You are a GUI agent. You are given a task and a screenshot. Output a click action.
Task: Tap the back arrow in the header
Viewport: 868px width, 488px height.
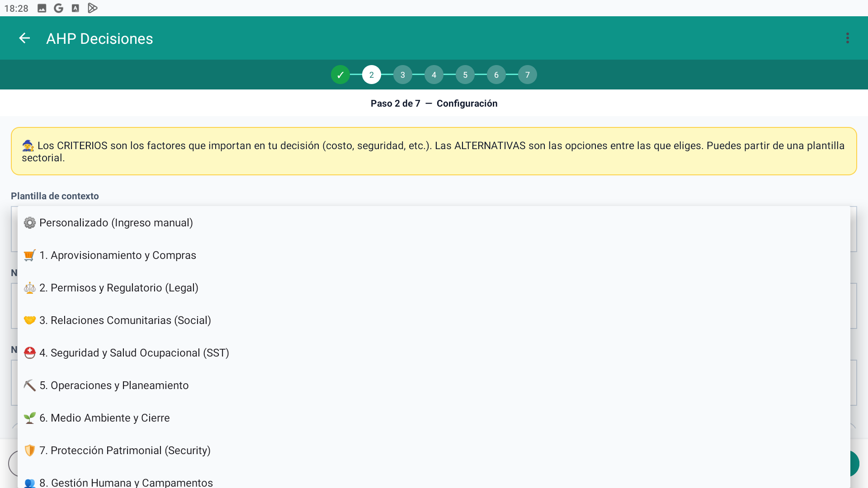24,38
